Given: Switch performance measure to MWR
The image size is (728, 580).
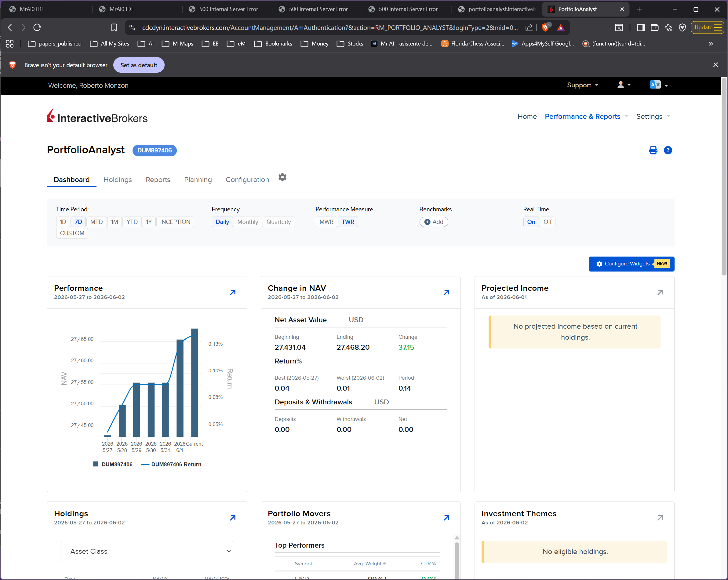Looking at the screenshot, I should pos(326,222).
